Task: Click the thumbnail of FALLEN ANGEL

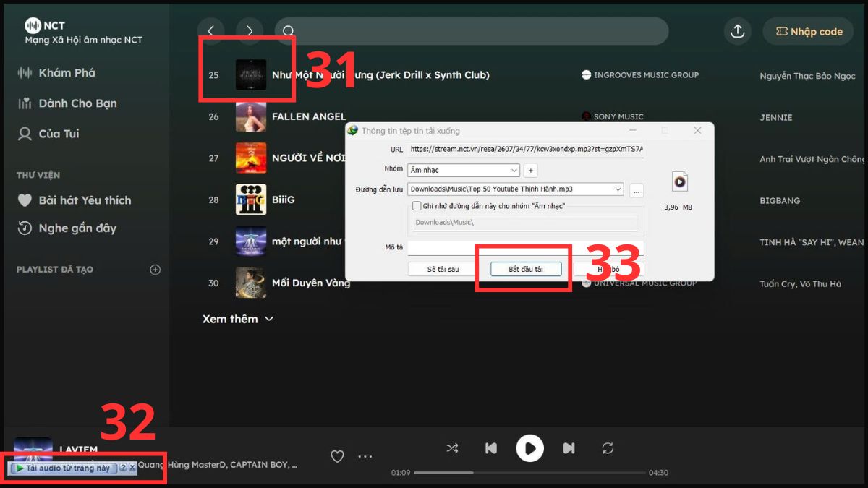Action: pos(251,116)
